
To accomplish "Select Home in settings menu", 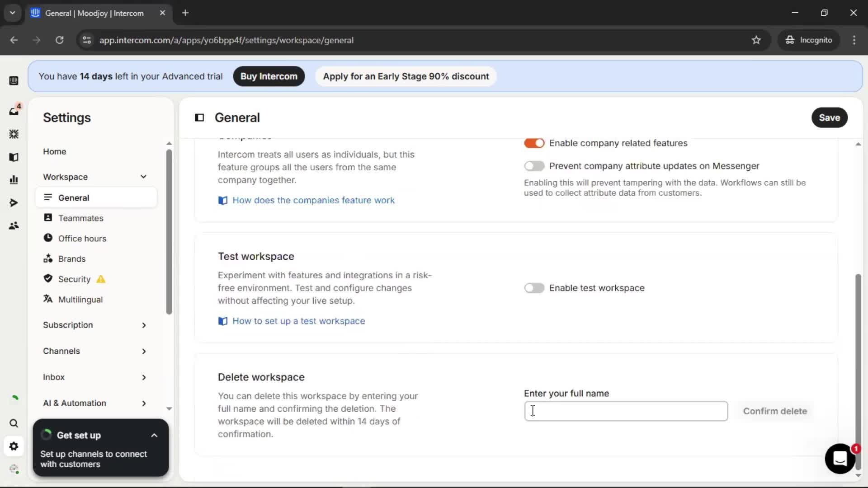I will (x=55, y=151).
